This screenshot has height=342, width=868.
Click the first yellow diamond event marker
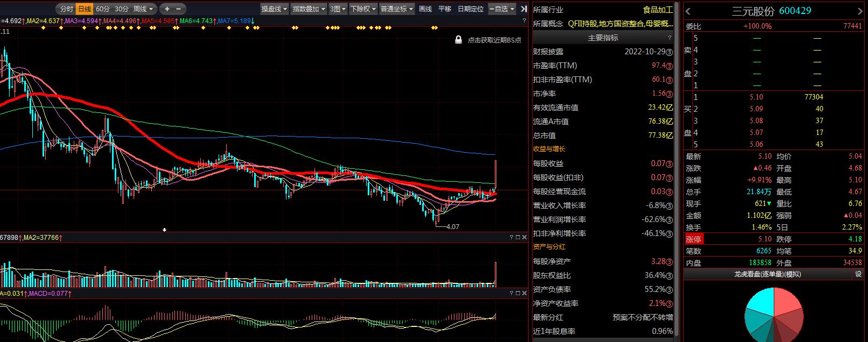(44, 28)
